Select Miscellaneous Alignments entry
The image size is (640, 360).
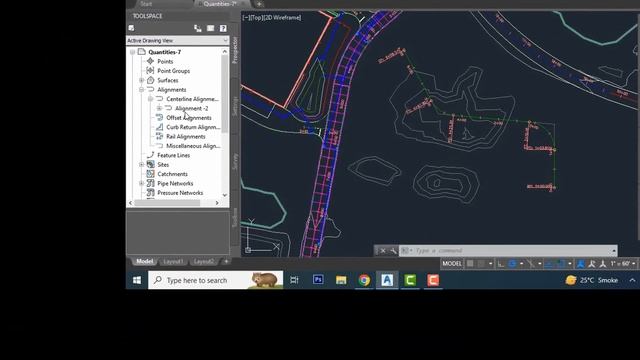click(x=193, y=146)
